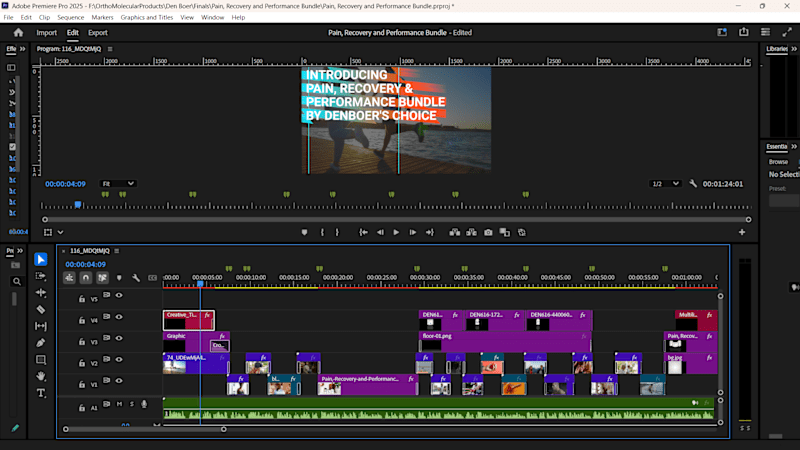Open the Sequence menu
This screenshot has height=450, width=800.
pyautogui.click(x=70, y=17)
